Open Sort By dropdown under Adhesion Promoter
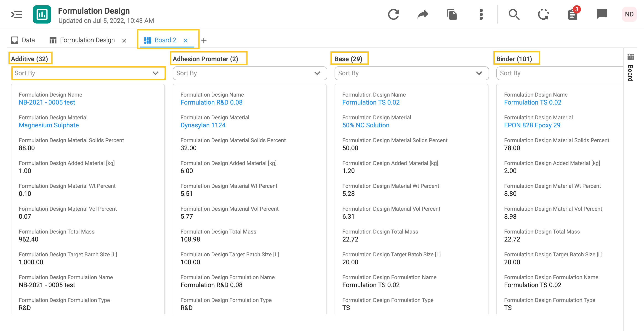Image resolution: width=644 pixels, height=331 pixels. click(250, 73)
